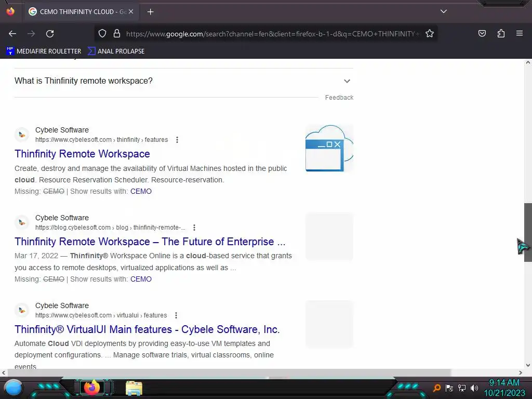Click the Feedback link
This screenshot has height=399, width=532.
[x=339, y=98]
